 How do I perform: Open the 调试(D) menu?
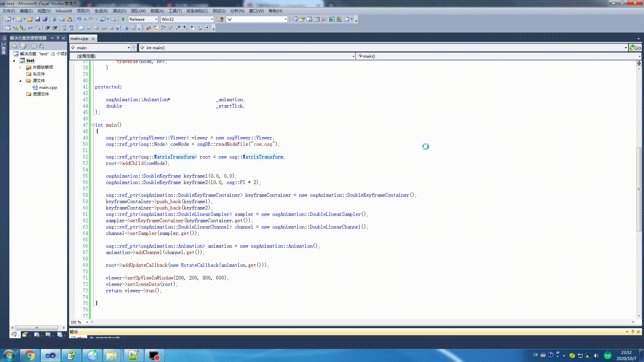119,11
